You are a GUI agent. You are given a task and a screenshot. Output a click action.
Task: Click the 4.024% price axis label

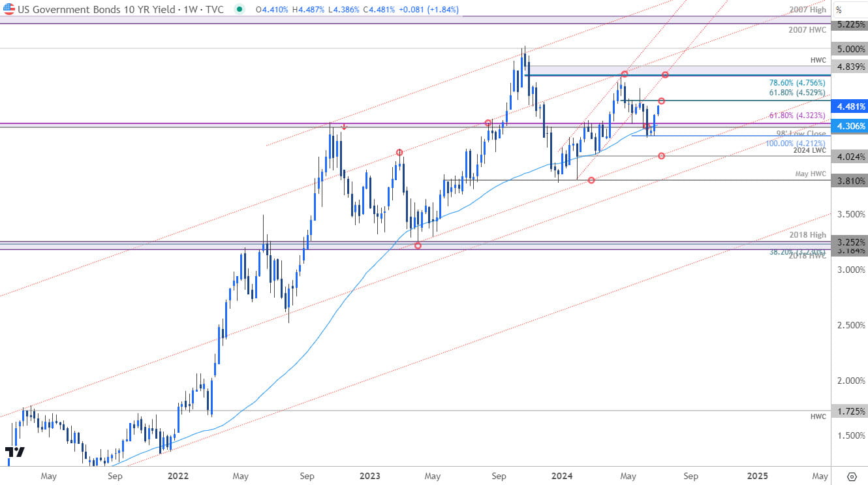tap(848, 157)
